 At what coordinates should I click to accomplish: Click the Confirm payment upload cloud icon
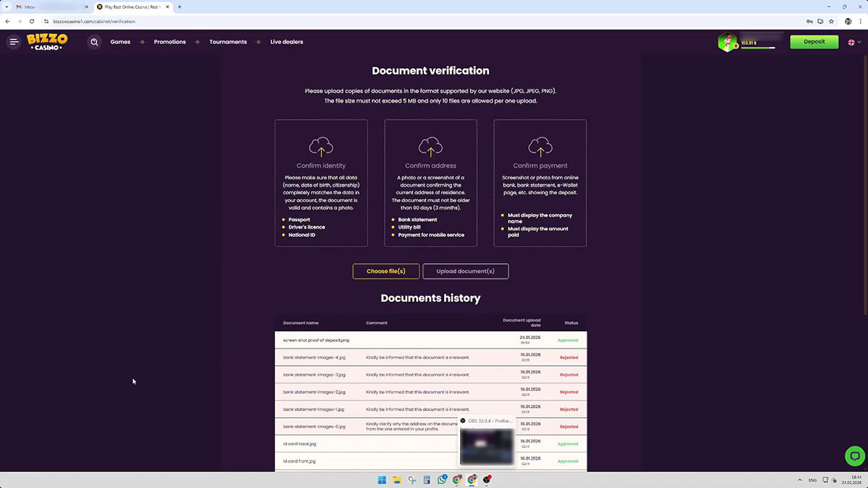pos(540,147)
